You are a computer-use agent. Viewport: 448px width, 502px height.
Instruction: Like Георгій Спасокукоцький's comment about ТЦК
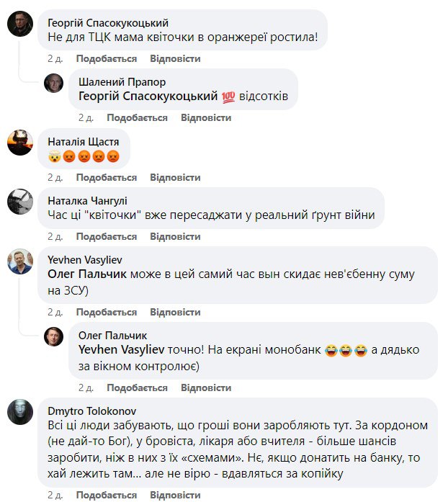[106, 58]
